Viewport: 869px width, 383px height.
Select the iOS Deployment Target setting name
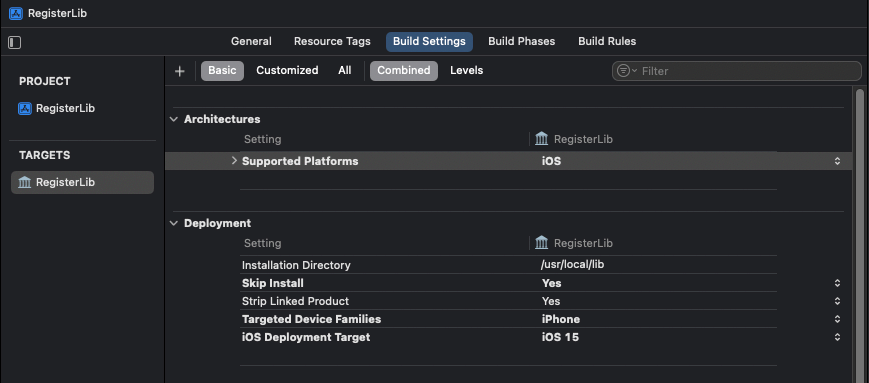tap(306, 337)
